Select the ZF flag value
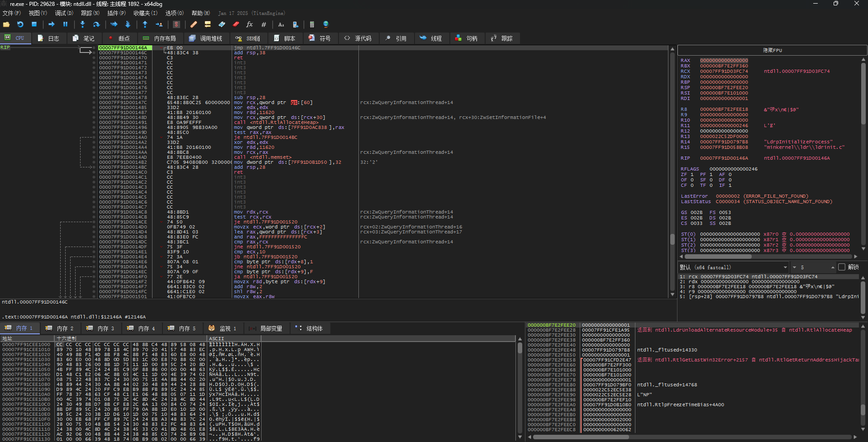Screen dimensions: 868x442 (692, 175)
